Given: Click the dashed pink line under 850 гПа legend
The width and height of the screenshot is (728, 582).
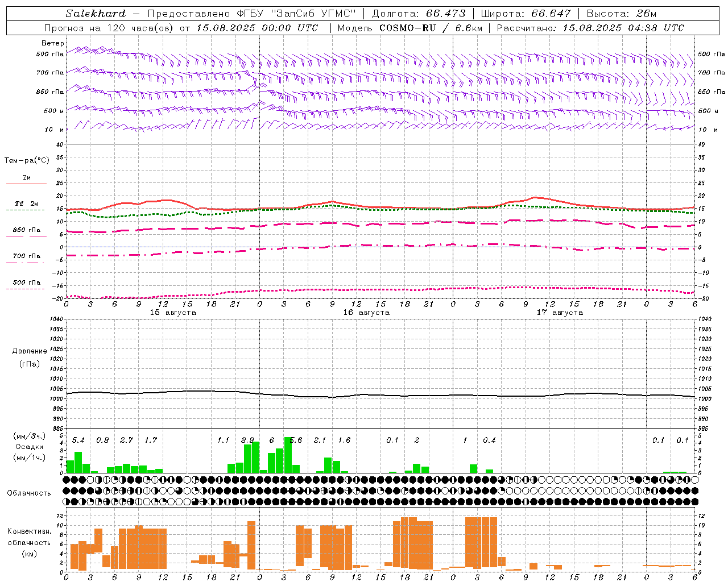Looking at the screenshot, I should 26,236.
